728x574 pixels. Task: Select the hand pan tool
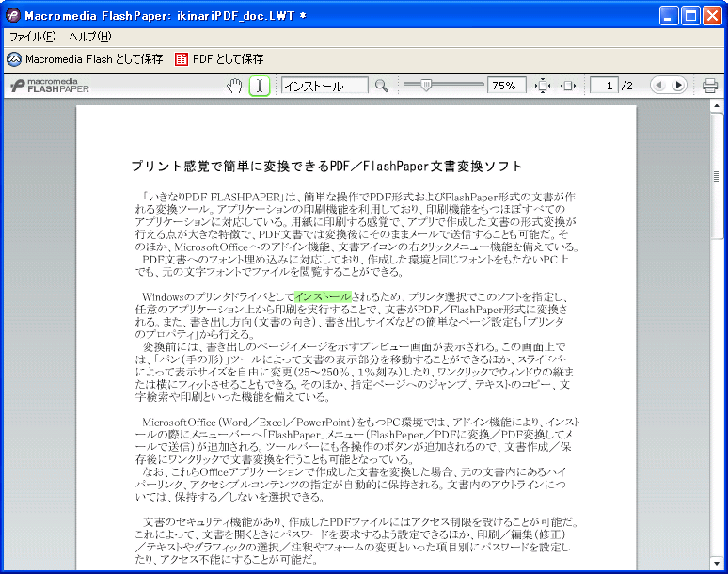coord(234,86)
